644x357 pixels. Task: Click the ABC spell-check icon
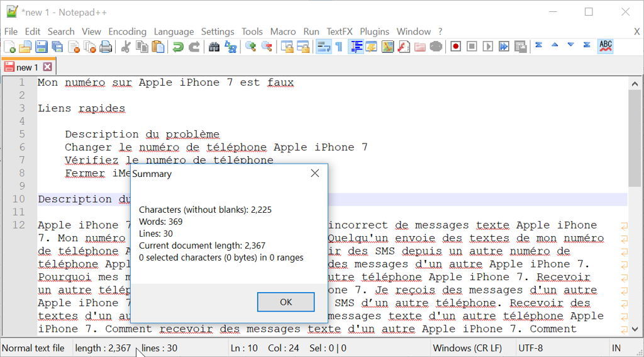pos(606,46)
